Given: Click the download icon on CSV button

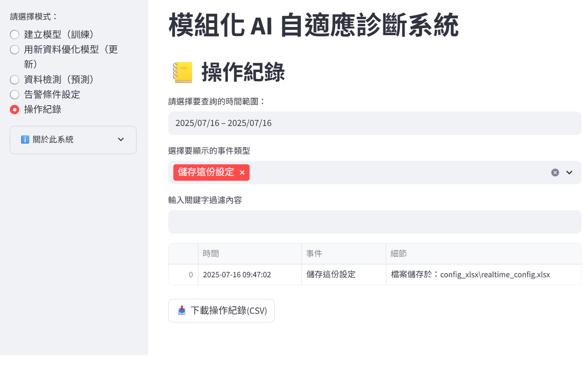Looking at the screenshot, I should [182, 311].
